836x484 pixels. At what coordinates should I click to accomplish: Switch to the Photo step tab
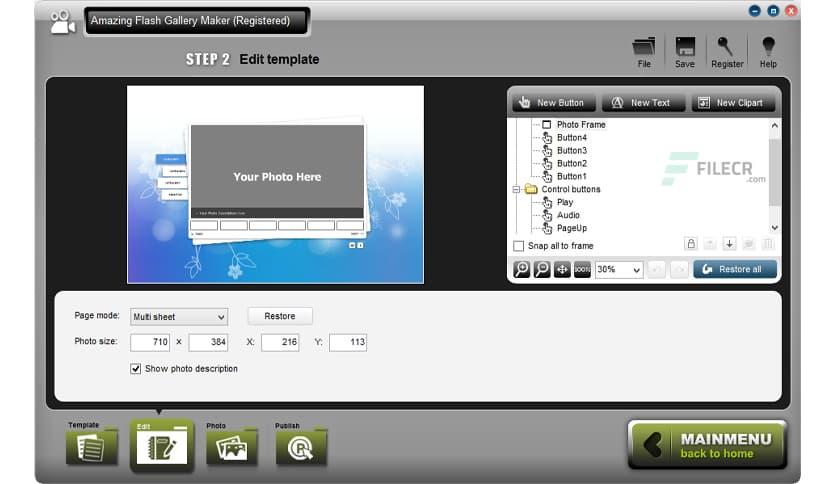tap(231, 445)
